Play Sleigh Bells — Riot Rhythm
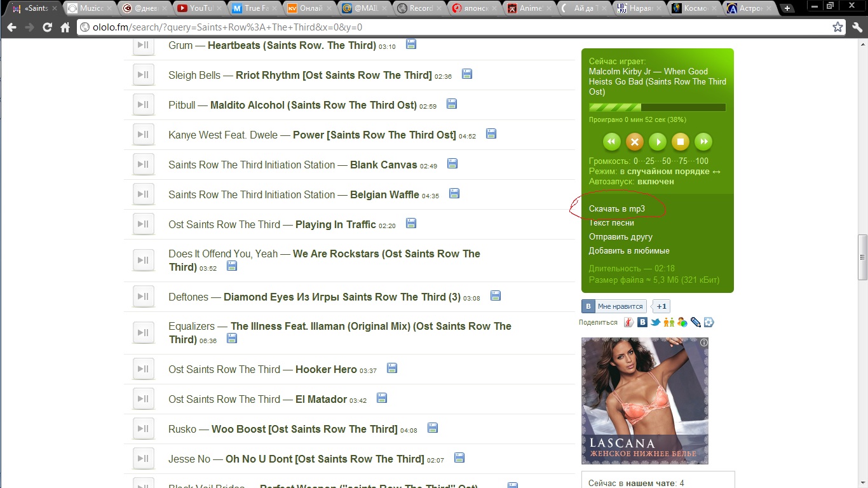 click(x=144, y=75)
